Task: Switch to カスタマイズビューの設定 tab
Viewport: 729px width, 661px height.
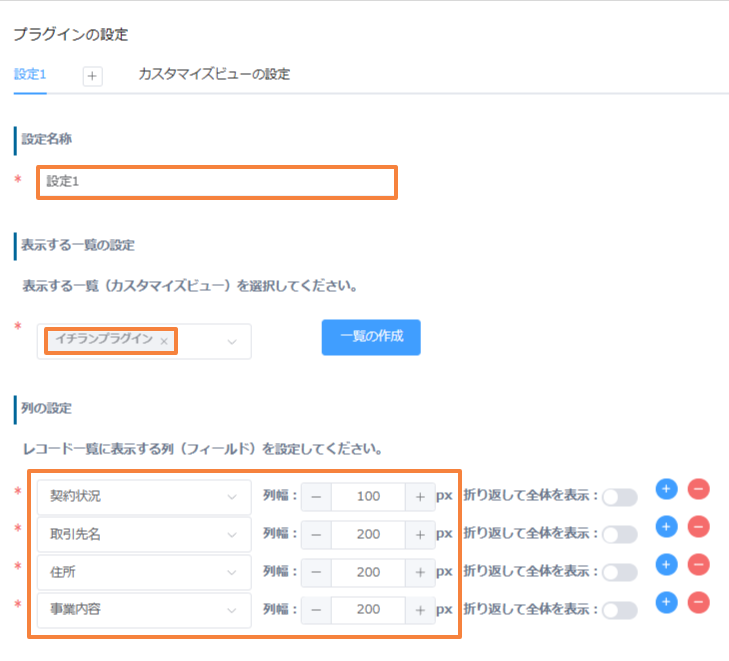Action: click(214, 74)
